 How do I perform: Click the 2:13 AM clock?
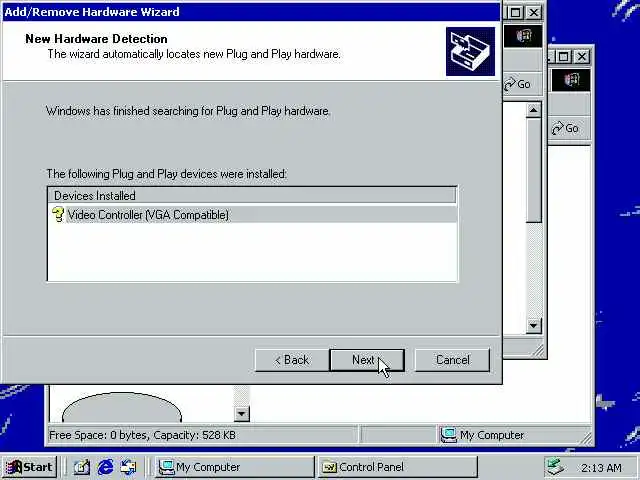(601, 468)
